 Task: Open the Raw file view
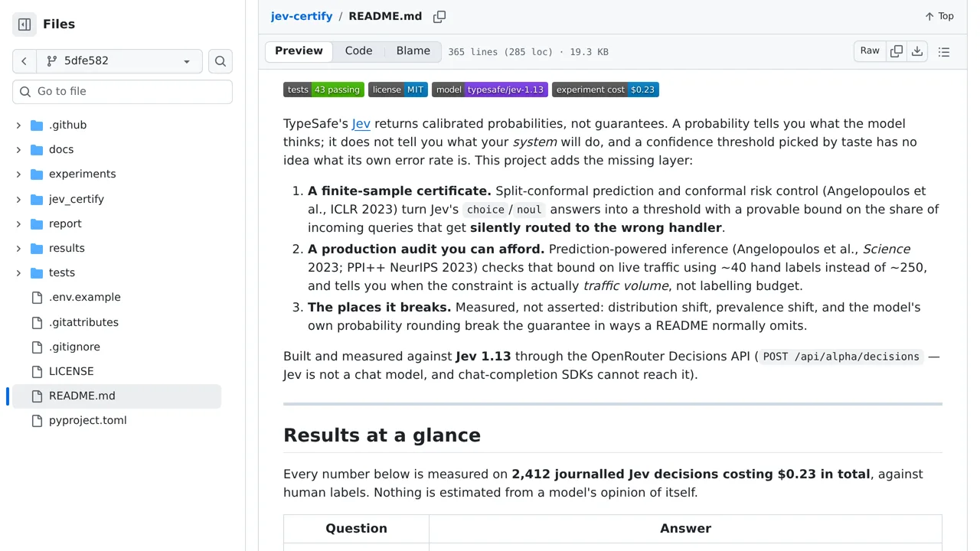pyautogui.click(x=870, y=51)
